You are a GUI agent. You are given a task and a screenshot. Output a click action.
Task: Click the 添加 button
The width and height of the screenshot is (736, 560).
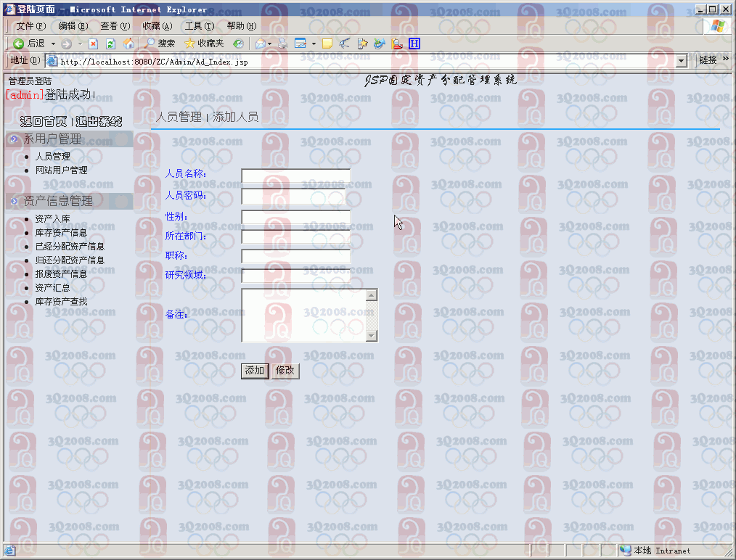[x=255, y=371]
